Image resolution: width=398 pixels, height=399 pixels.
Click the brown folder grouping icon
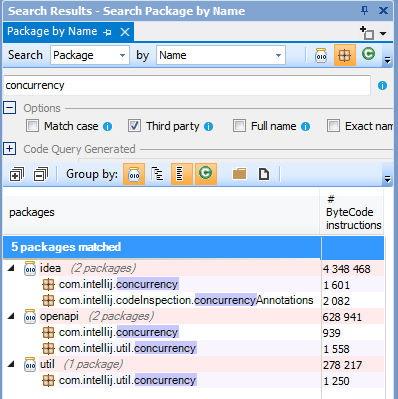coord(239,174)
